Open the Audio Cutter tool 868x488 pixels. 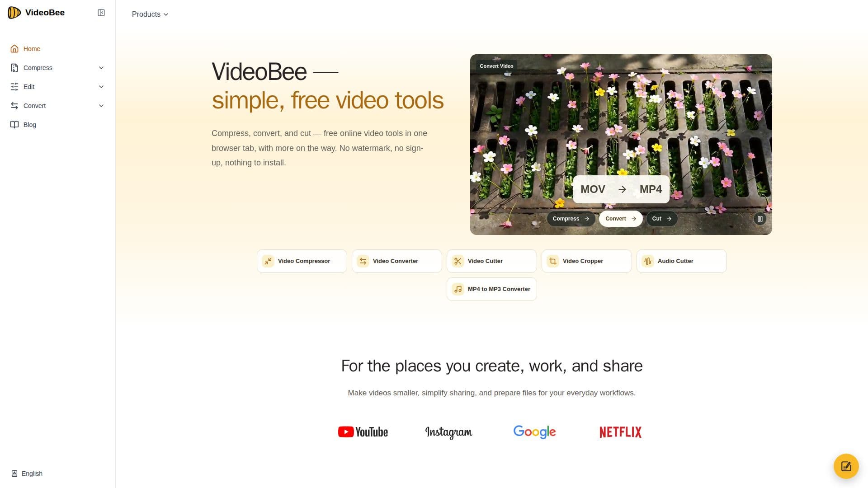pyautogui.click(x=682, y=261)
